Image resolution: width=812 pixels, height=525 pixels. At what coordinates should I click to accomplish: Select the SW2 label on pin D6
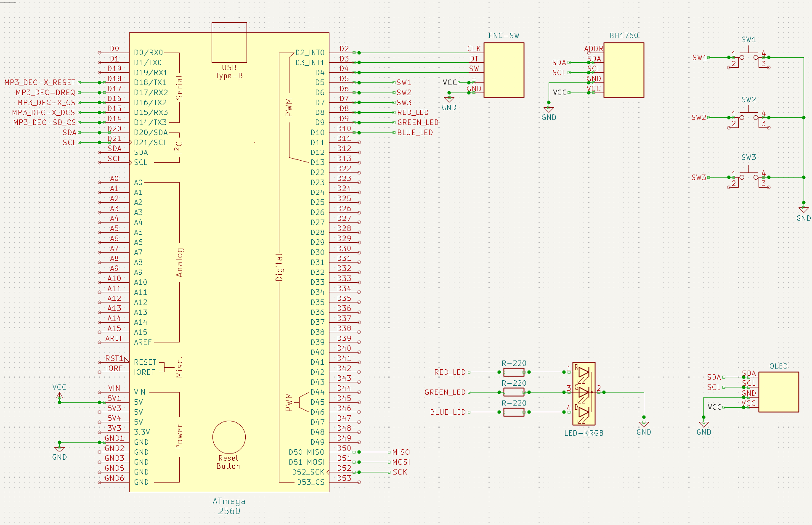point(404,93)
